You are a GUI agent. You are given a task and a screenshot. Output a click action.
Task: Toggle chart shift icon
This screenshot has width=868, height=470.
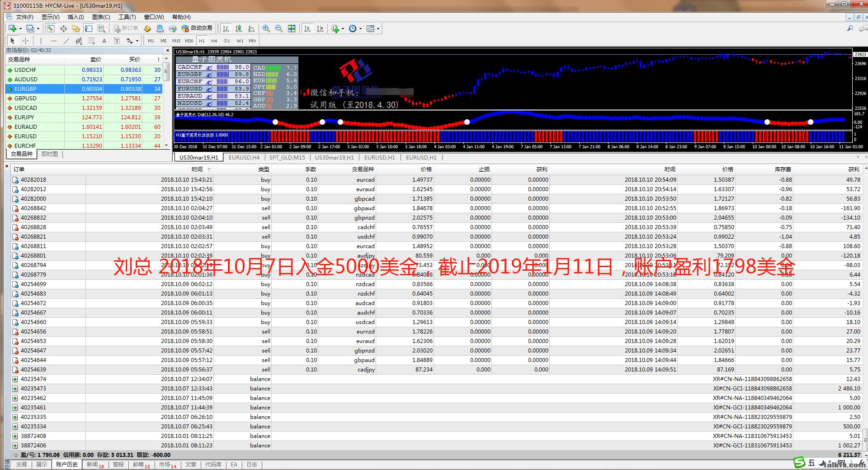coord(320,28)
